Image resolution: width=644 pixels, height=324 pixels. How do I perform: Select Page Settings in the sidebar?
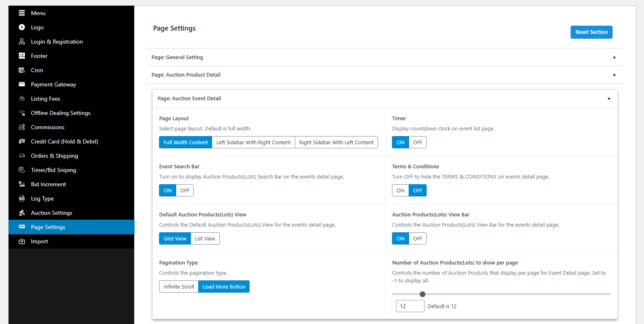[71, 227]
